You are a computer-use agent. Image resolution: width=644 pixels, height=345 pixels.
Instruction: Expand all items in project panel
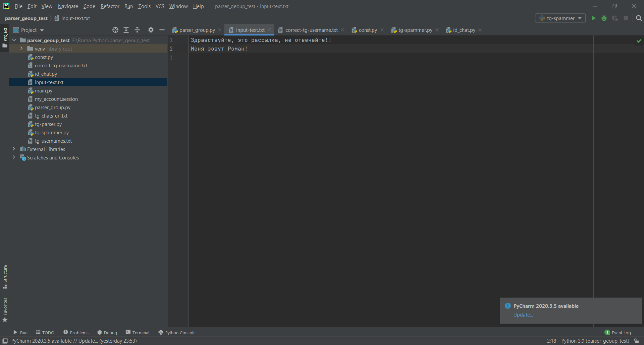tap(126, 30)
